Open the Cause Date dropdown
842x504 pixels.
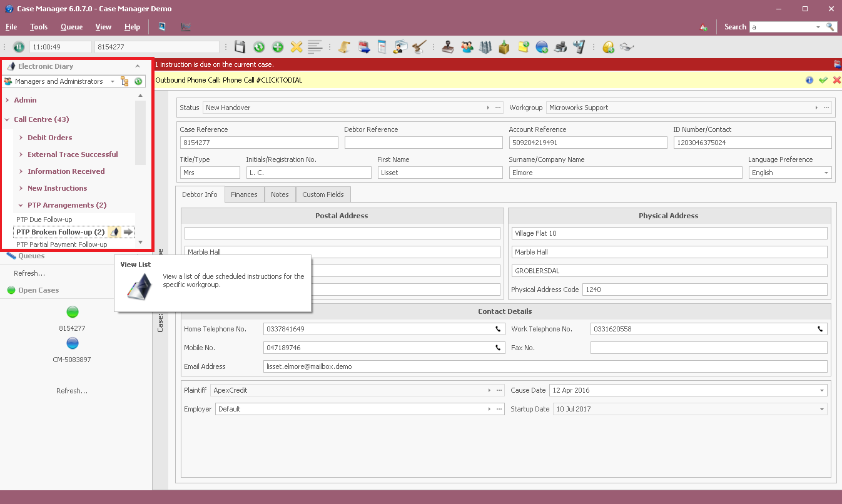(x=822, y=390)
